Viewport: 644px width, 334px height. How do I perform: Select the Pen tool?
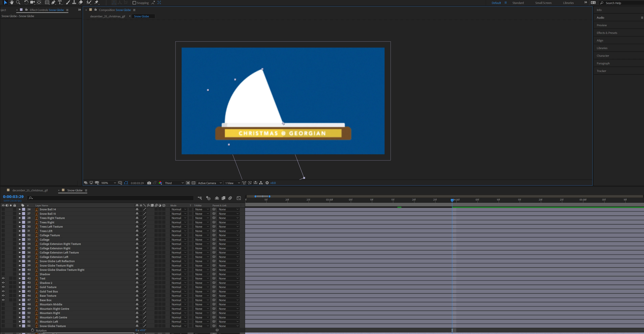[x=53, y=3]
